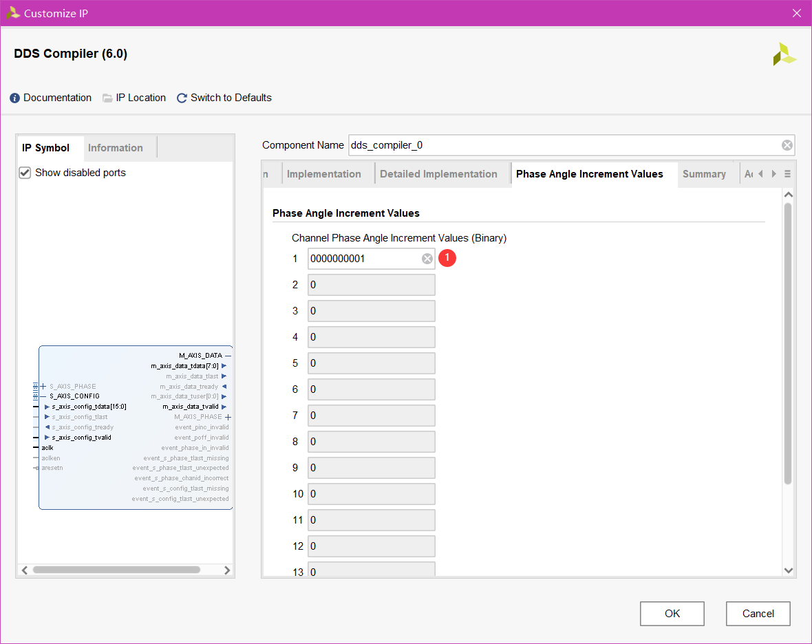Collapse the M_AXIS_DATA interface

coord(228,356)
